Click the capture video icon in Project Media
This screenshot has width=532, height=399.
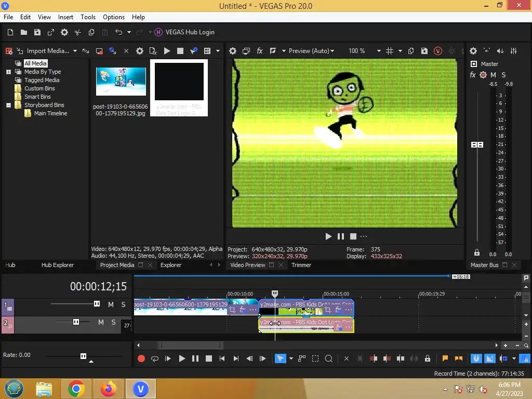click(99, 51)
